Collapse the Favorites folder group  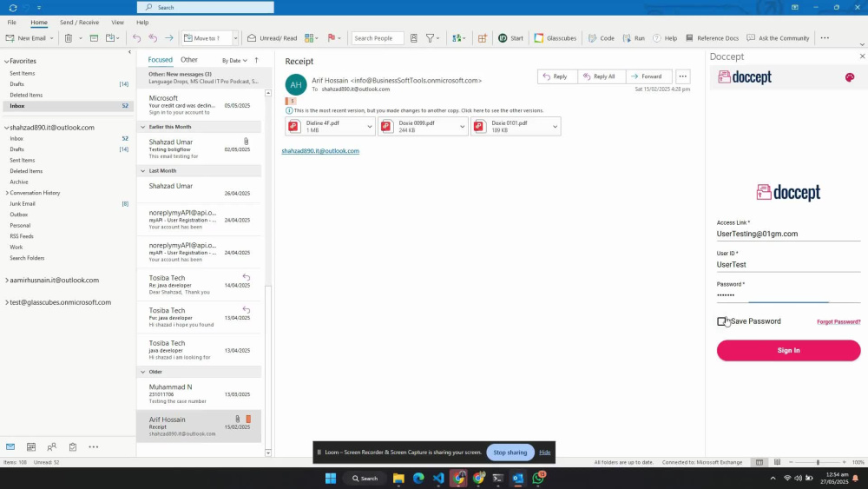tap(7, 62)
